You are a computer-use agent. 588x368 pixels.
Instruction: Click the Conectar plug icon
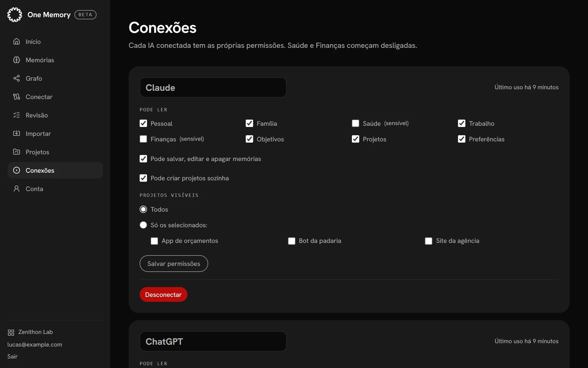pyautogui.click(x=17, y=97)
